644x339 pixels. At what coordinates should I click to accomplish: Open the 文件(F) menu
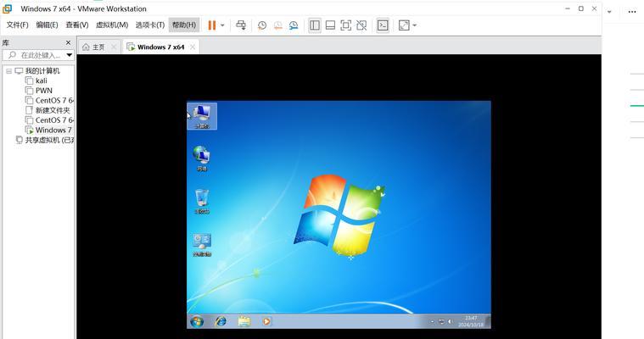(17, 25)
